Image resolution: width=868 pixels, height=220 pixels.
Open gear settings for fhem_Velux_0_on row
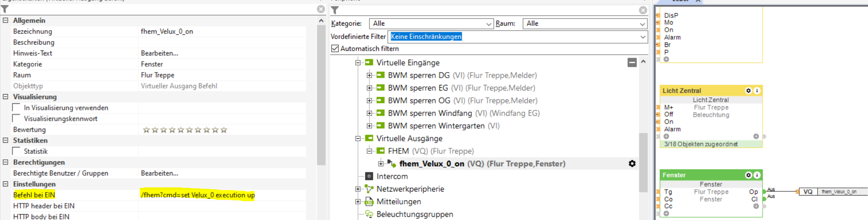coord(632,164)
